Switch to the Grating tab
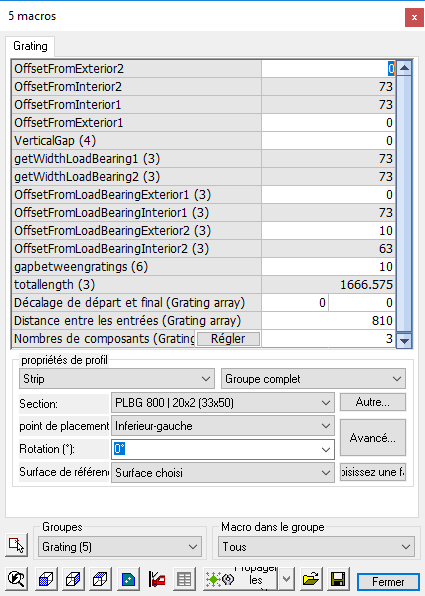 [x=30, y=46]
